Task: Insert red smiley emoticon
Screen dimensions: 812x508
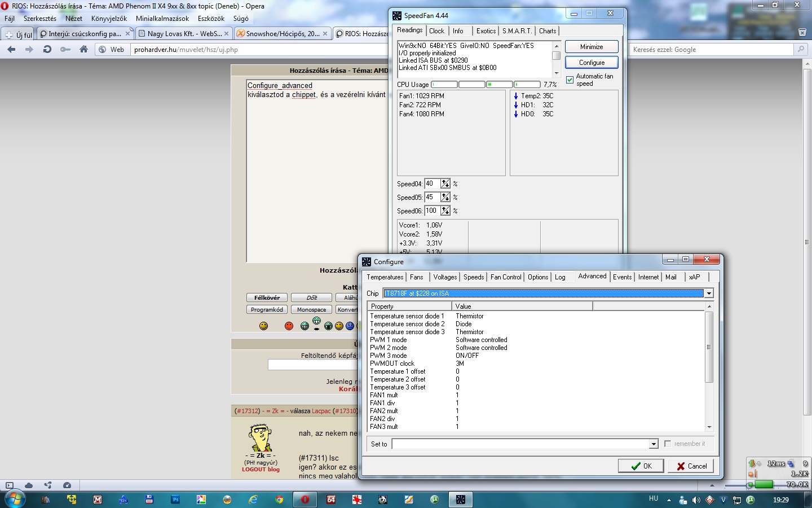Action: [289, 326]
